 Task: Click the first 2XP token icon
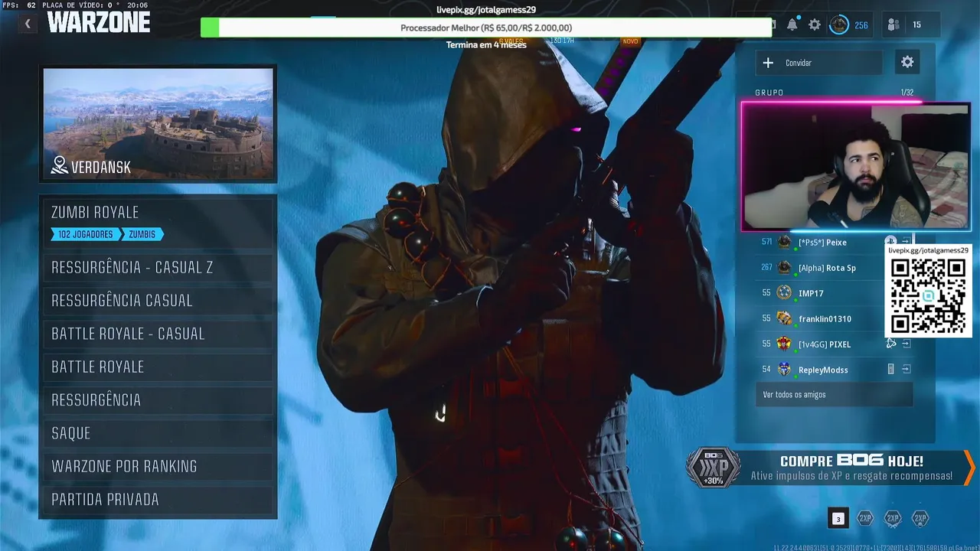click(865, 518)
